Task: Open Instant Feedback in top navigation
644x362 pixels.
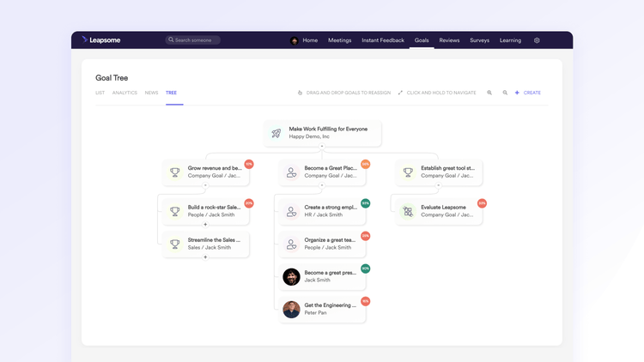Action: pyautogui.click(x=383, y=40)
